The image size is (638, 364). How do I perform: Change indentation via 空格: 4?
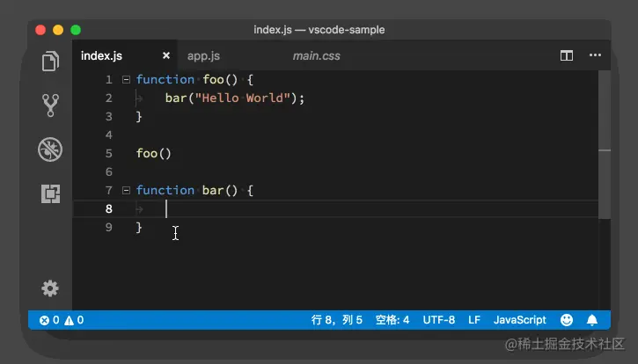(x=392, y=320)
